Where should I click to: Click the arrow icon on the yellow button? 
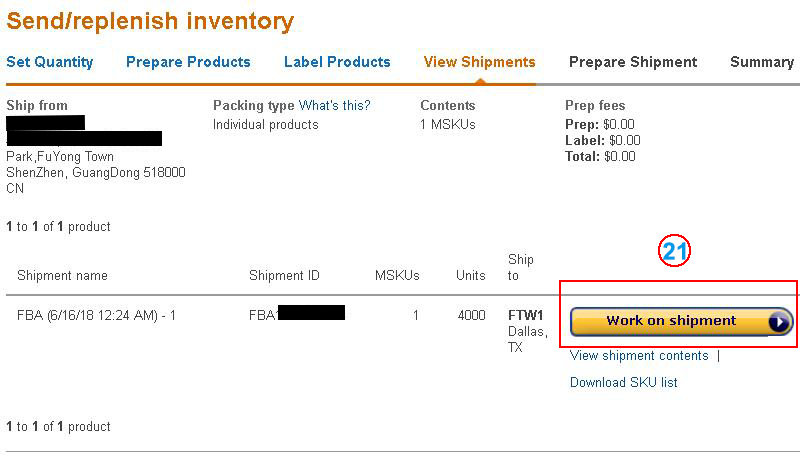click(778, 322)
